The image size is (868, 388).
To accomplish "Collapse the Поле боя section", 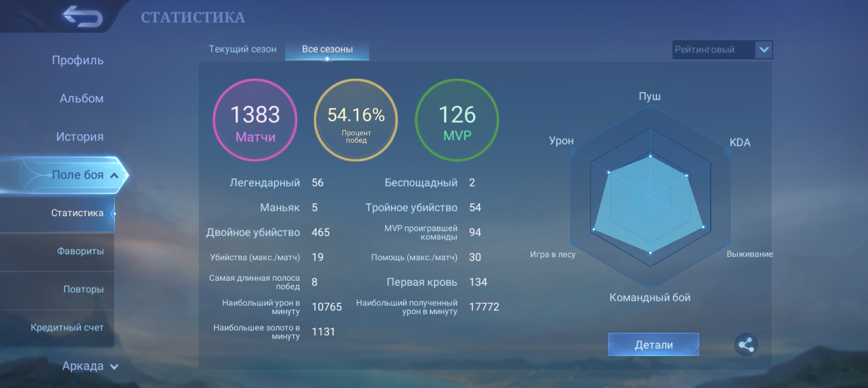I will [x=114, y=175].
